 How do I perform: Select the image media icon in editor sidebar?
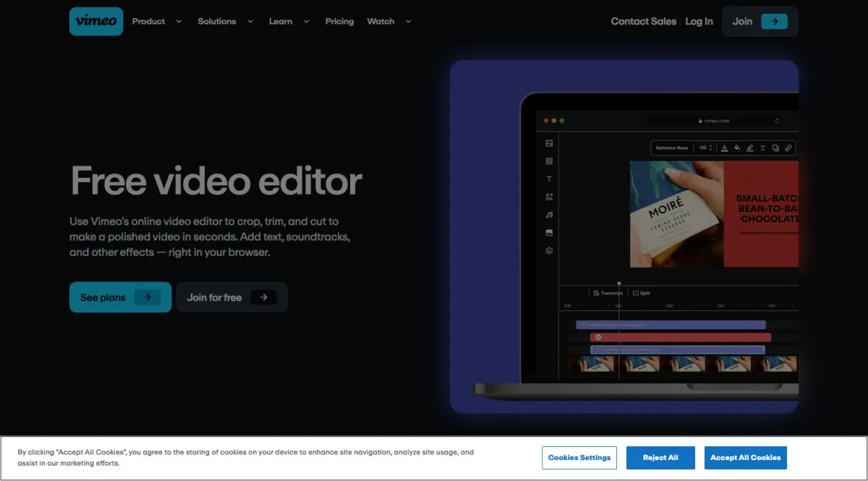click(x=549, y=143)
